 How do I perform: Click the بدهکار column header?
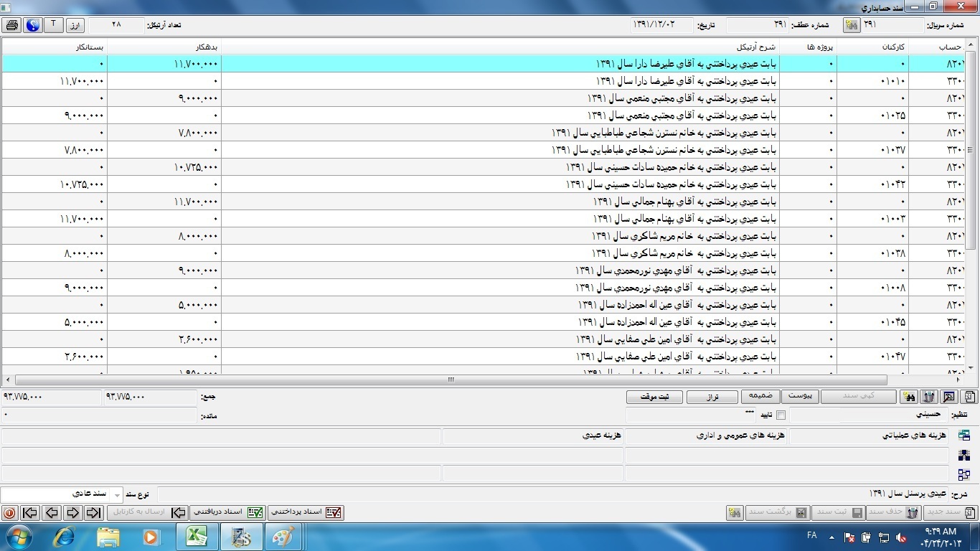(164, 47)
